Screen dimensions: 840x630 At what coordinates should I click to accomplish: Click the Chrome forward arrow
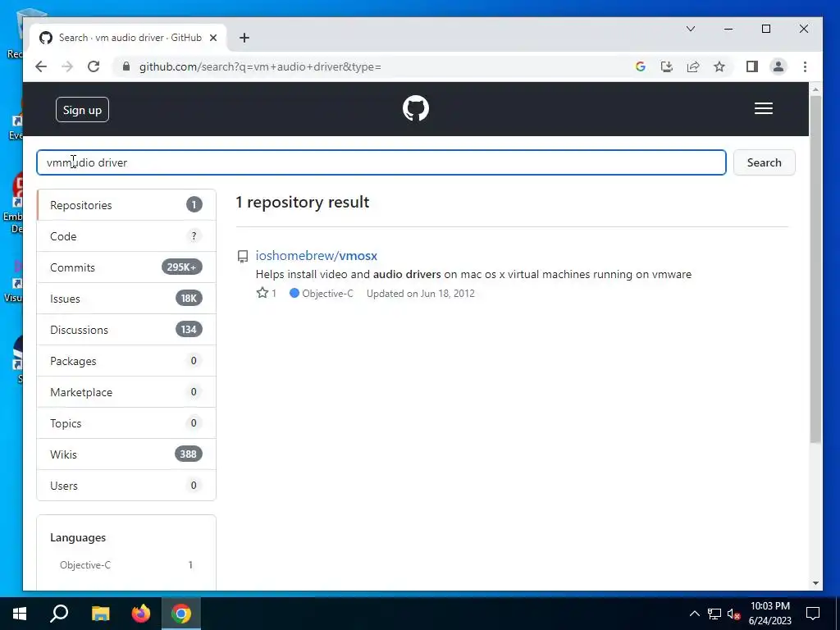(x=67, y=66)
